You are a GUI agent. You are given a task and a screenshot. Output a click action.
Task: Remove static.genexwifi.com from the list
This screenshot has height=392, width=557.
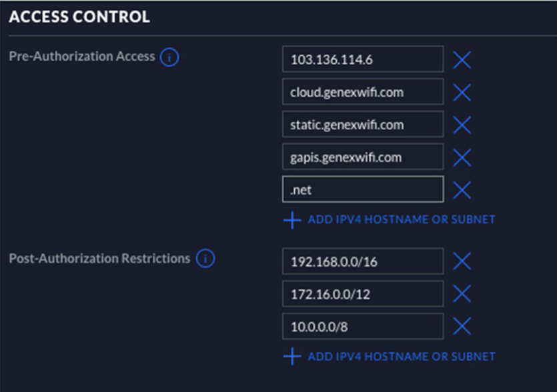[462, 125]
